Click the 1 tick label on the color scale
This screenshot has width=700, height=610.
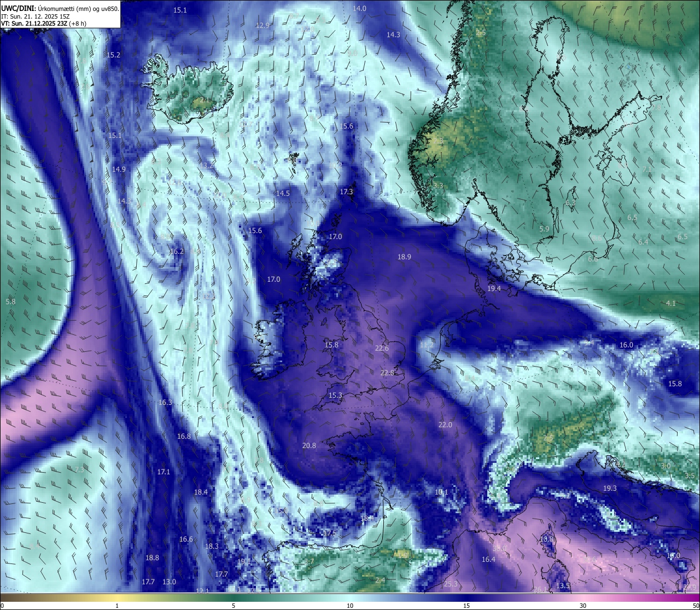coord(117,606)
